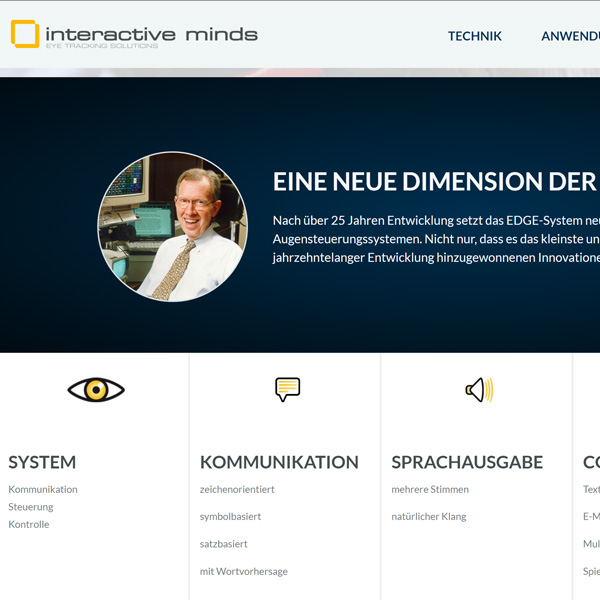Select the zeichenorientiert link
The height and width of the screenshot is (600, 600).
pyautogui.click(x=237, y=489)
